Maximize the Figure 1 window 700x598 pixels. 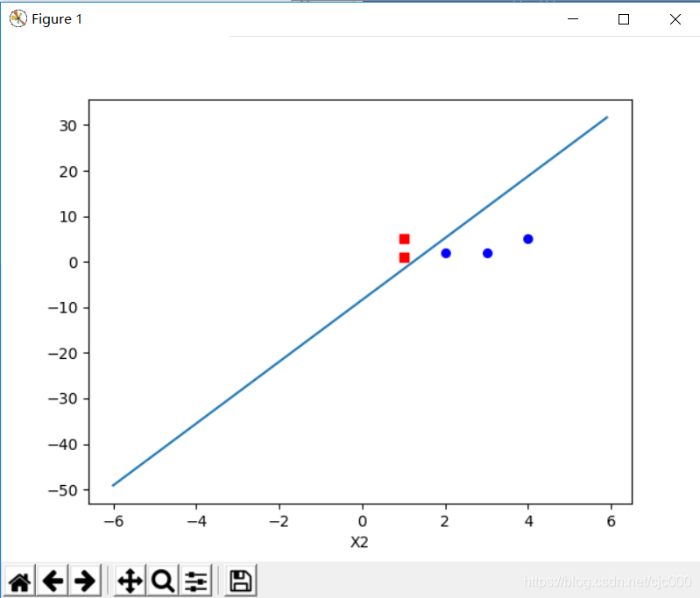coord(624,19)
